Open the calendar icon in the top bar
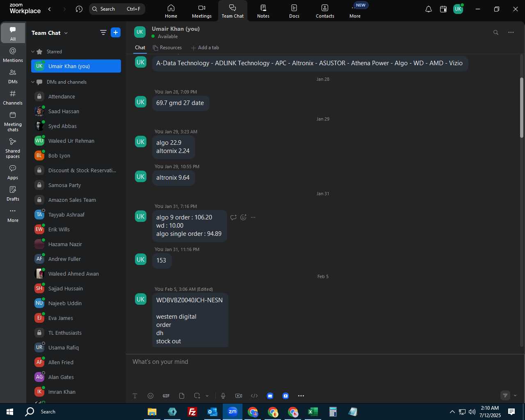The height and width of the screenshot is (420, 525). pyautogui.click(x=443, y=9)
